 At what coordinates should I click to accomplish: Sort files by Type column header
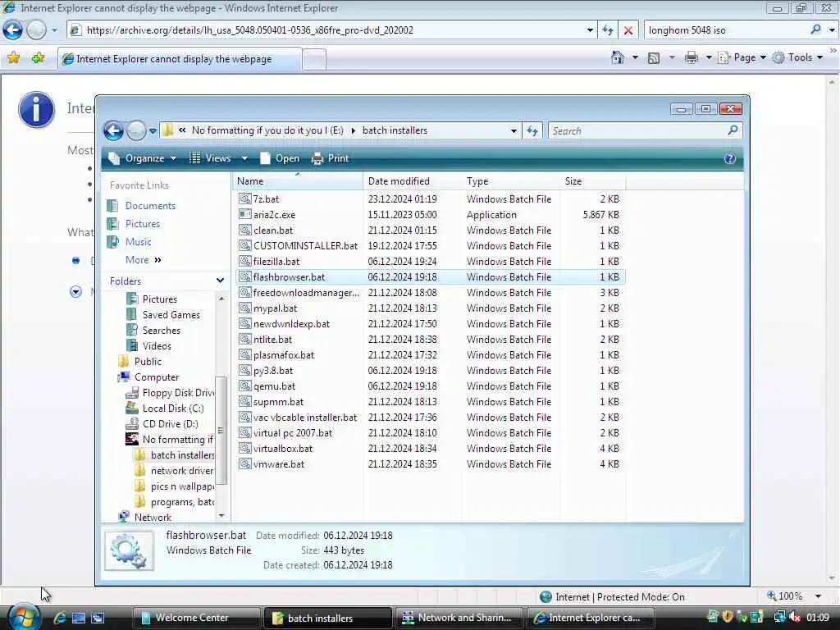tap(509, 181)
